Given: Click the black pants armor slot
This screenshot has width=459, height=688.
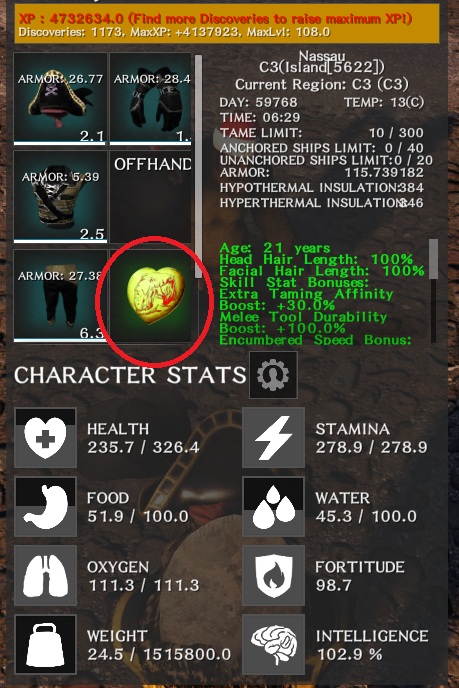Looking at the screenshot, I should point(61,296).
